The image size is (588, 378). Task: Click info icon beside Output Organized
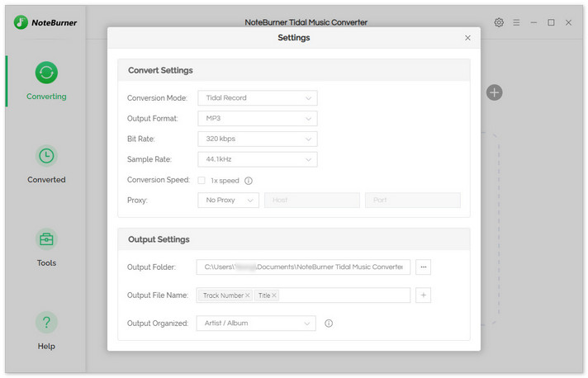pos(329,324)
